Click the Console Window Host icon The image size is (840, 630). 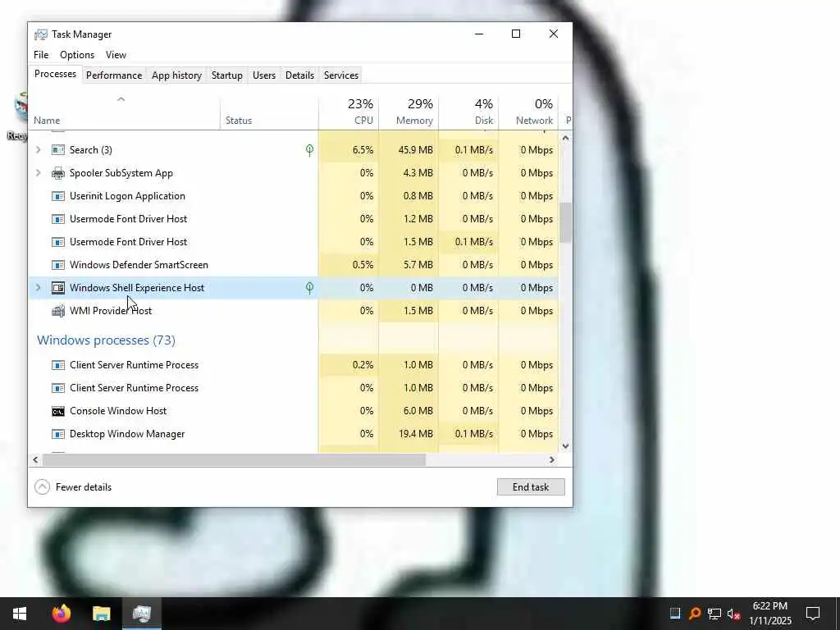[x=58, y=411]
